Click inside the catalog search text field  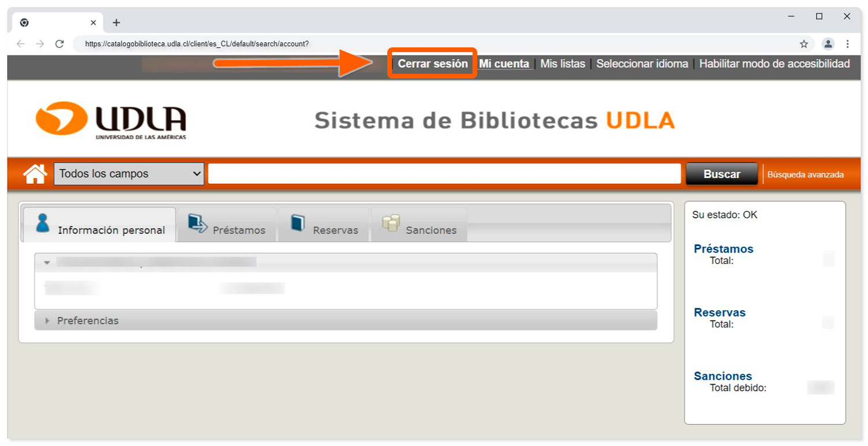pos(444,174)
